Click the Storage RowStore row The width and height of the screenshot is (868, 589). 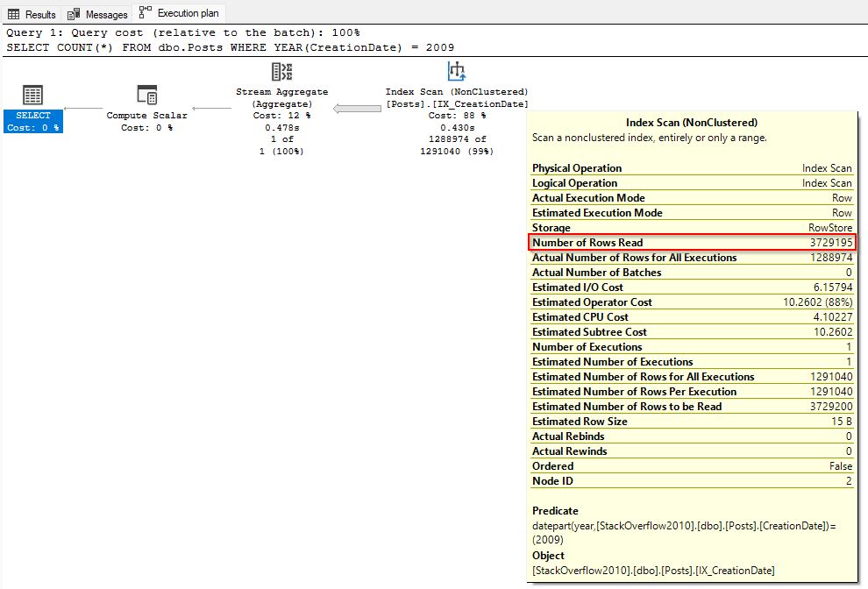(692, 228)
